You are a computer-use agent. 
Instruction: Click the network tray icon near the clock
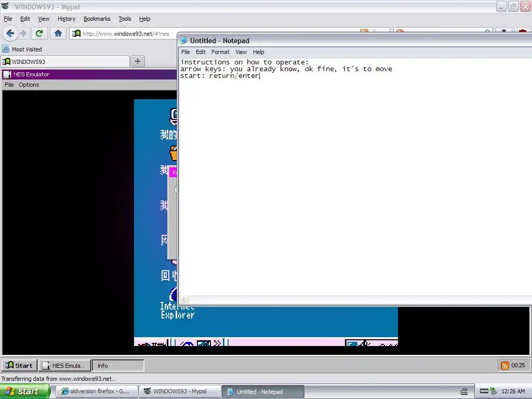[494, 391]
